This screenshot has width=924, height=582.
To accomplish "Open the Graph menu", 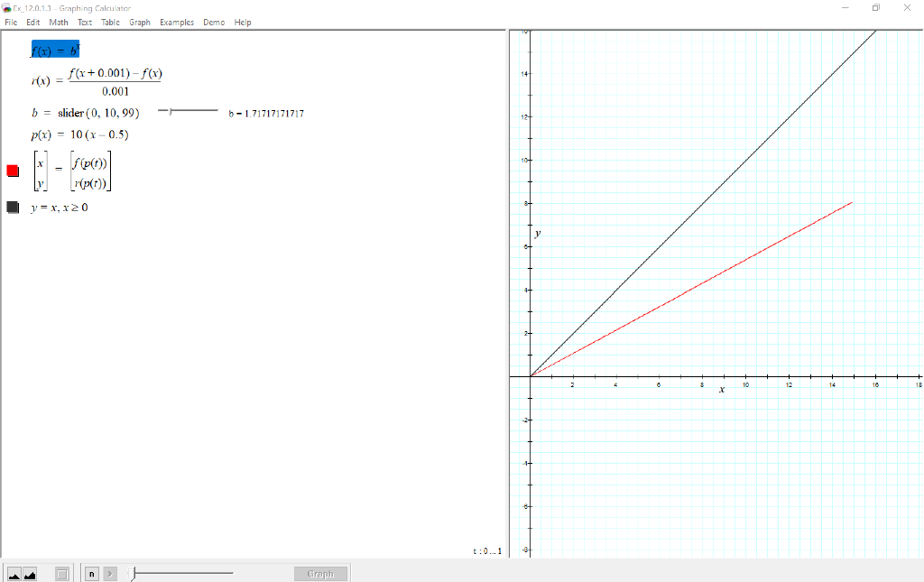I will point(140,23).
